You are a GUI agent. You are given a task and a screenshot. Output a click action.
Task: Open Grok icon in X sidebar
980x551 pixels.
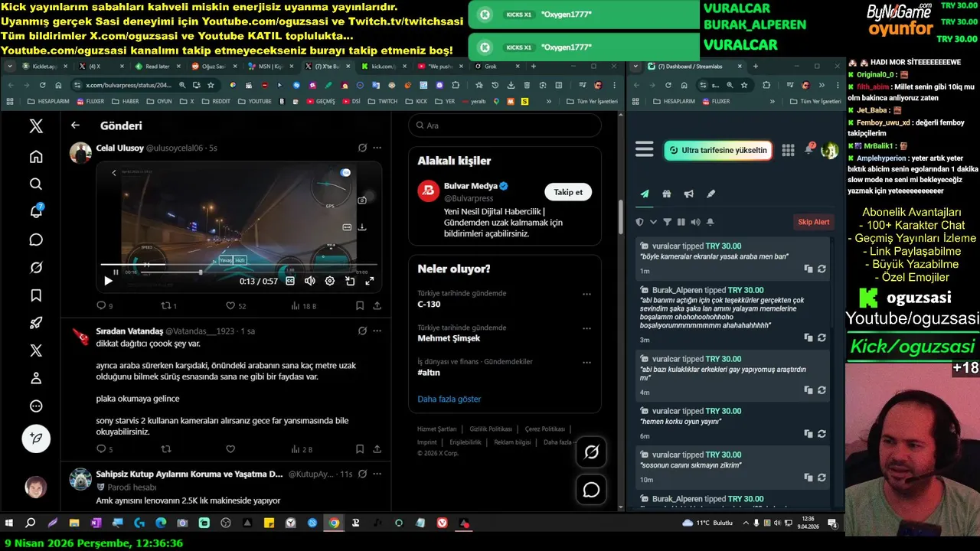[36, 268]
